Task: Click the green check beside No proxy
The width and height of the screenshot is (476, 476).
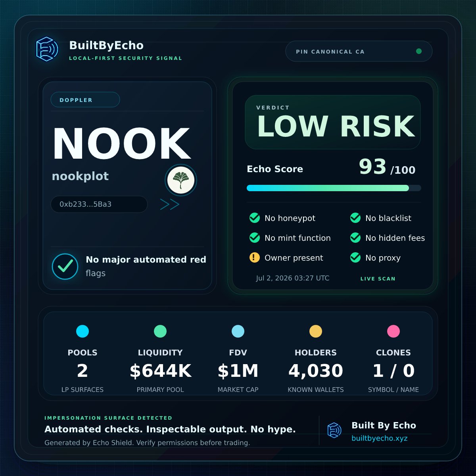Action: click(355, 257)
